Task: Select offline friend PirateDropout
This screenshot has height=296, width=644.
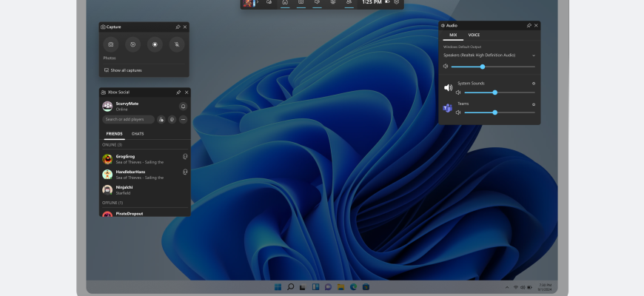Action: pyautogui.click(x=144, y=213)
